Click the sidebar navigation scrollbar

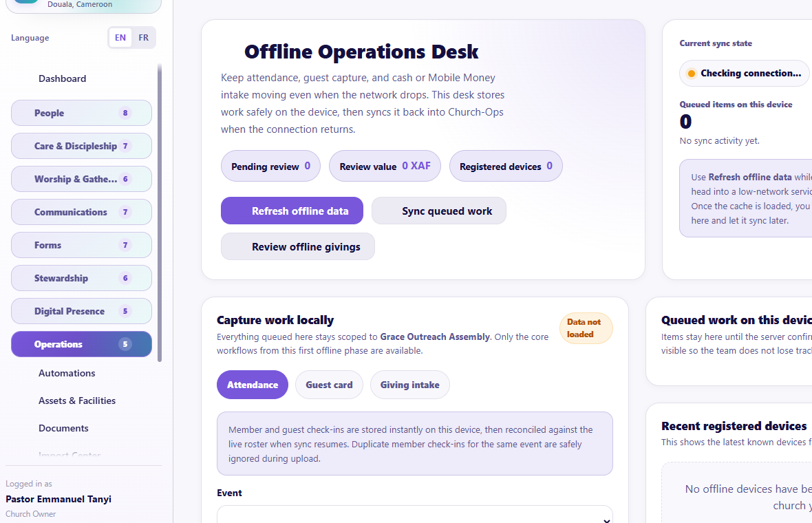pos(160,213)
